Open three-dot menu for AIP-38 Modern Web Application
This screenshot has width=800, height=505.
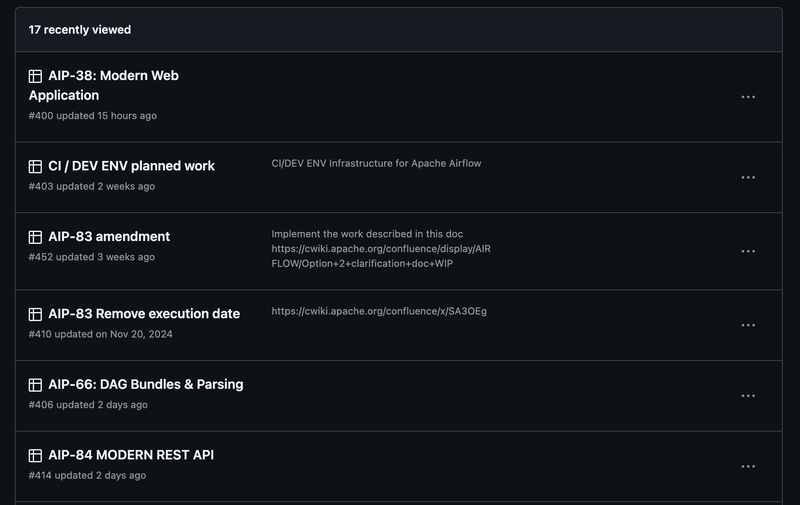pyautogui.click(x=748, y=97)
